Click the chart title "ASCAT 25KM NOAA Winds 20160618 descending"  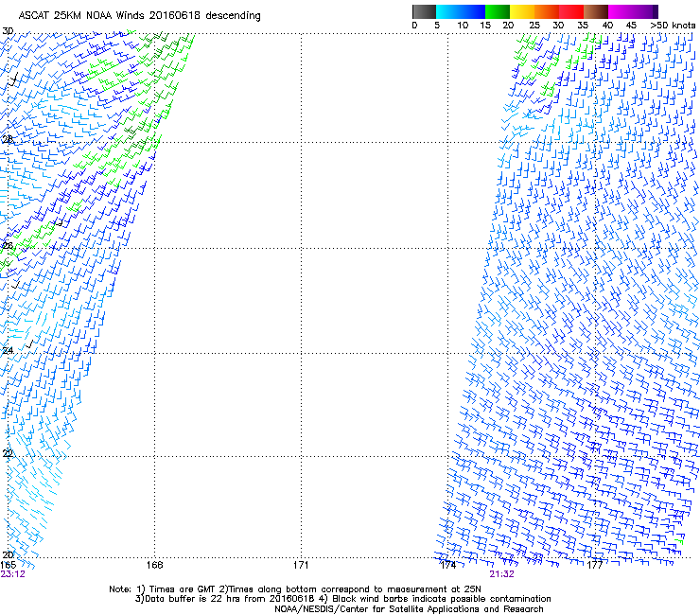click(x=139, y=16)
